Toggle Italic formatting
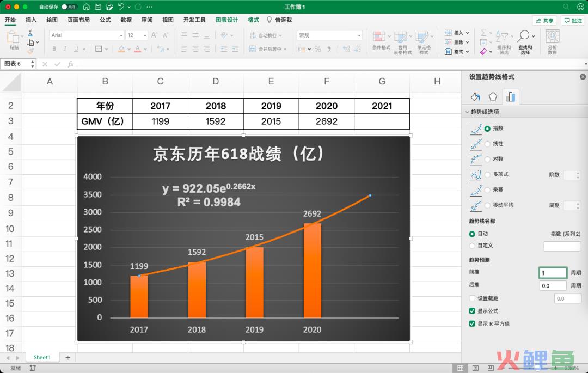This screenshot has width=588, height=373. tap(65, 48)
